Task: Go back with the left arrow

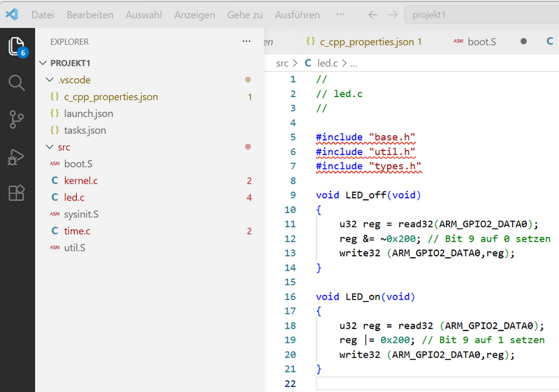Action: (x=373, y=15)
